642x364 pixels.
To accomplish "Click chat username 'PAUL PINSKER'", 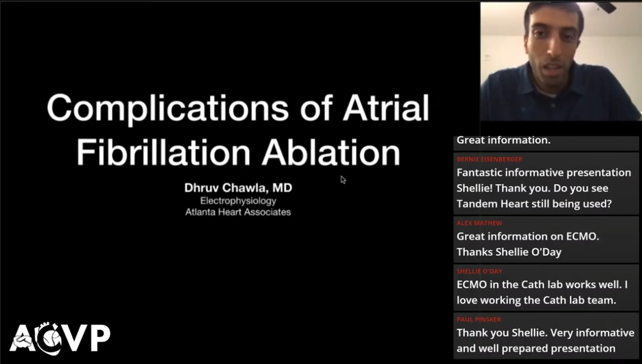I will pos(478,319).
